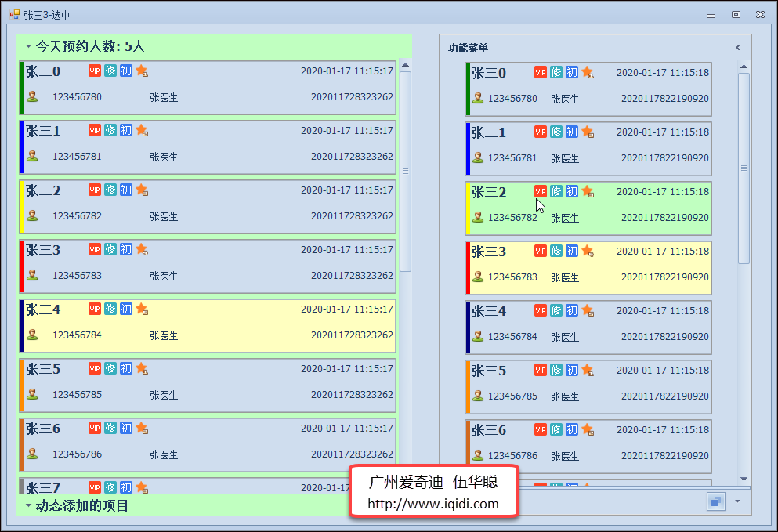The image size is (778, 532).
Task: Select 张三6 name in 功能菜单 panel
Action: (x=489, y=430)
